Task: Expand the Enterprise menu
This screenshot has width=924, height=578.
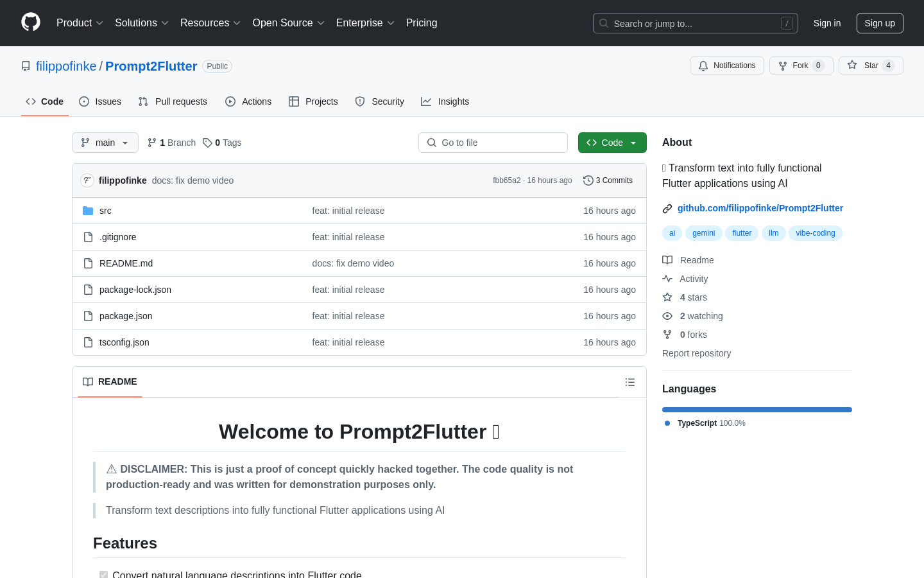Action: pyautogui.click(x=365, y=22)
